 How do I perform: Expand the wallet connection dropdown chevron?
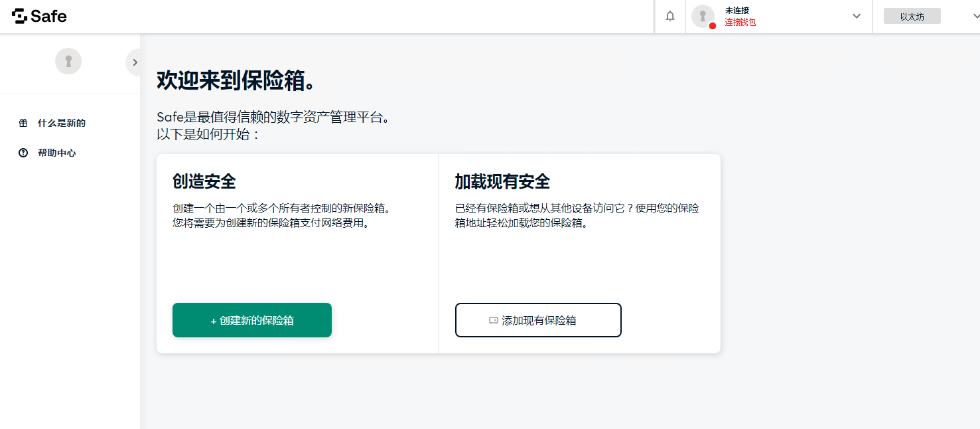[856, 17]
